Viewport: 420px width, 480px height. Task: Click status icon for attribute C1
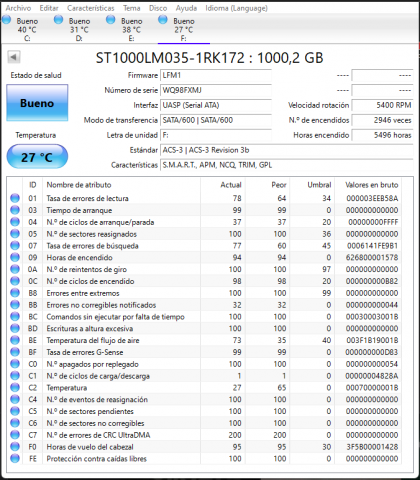tap(15, 376)
